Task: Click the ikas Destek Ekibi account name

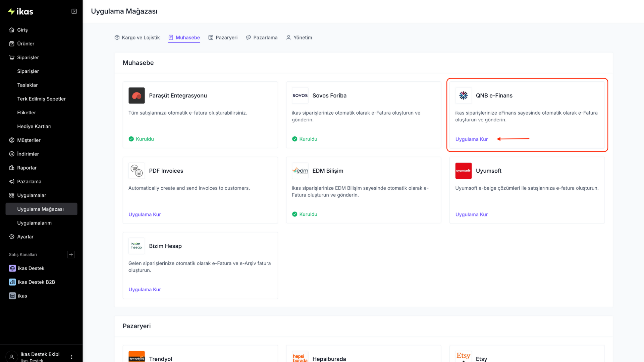Action: pos(40,354)
